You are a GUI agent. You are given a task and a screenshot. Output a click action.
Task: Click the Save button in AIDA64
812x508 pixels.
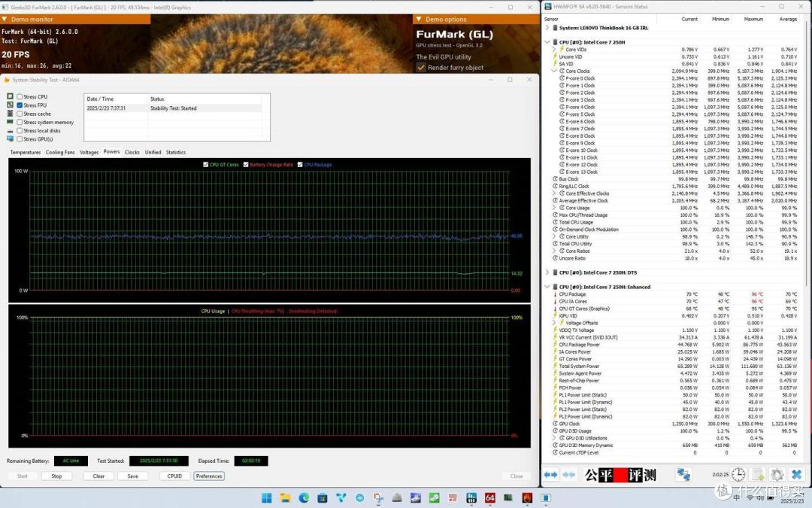(132, 476)
